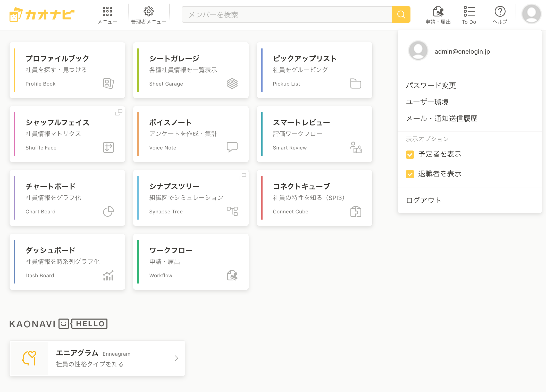Viewport: 546px width, 392px height.
Task: Click 社員情報マトリクス subtitle
Action: pos(53,134)
